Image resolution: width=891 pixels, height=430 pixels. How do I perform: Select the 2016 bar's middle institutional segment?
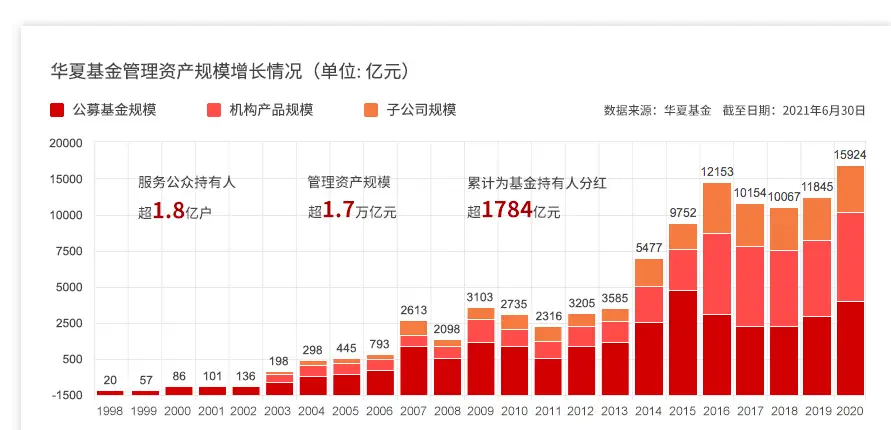point(717,274)
